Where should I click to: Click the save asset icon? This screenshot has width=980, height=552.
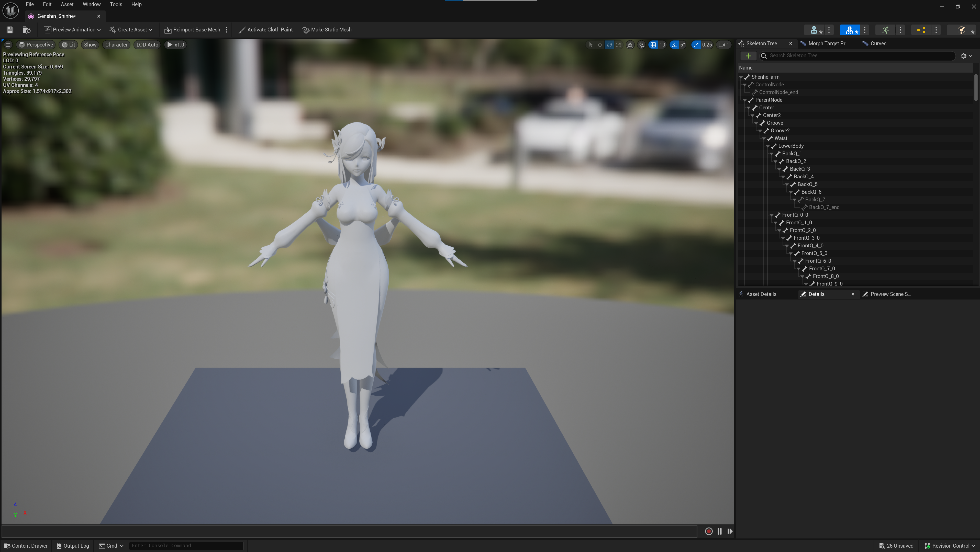tap(10, 30)
